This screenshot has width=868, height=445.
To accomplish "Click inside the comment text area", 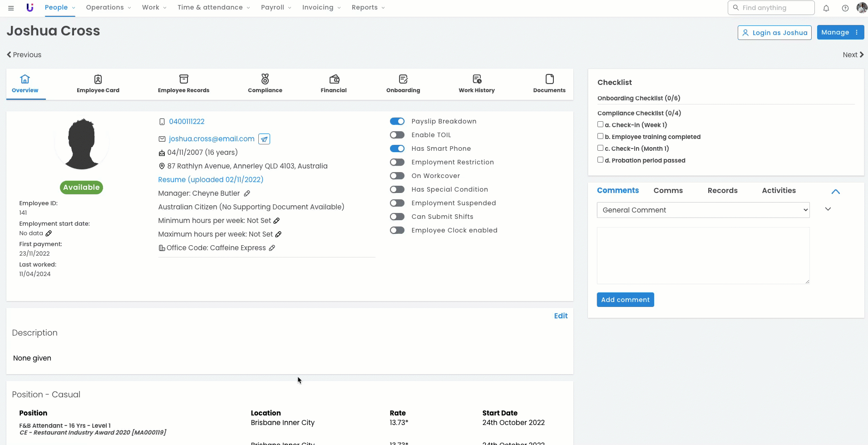I will (x=703, y=255).
